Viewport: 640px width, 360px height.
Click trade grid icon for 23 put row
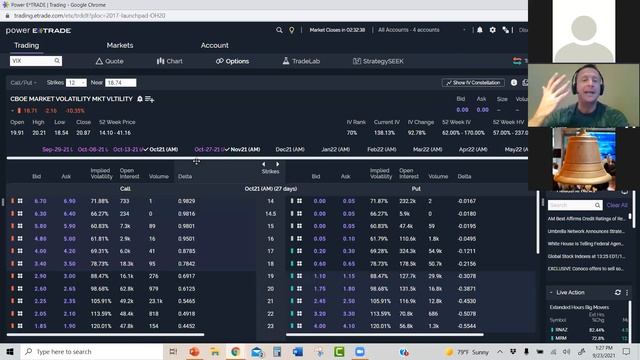299,326
